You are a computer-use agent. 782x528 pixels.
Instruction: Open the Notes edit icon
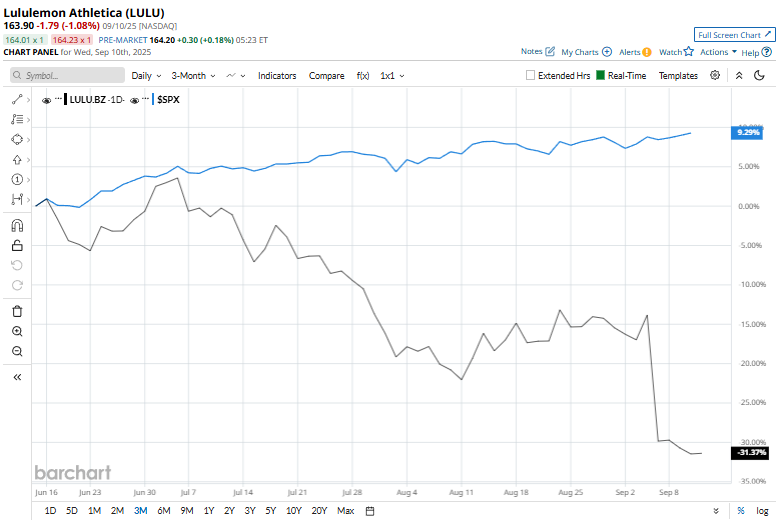(x=550, y=51)
